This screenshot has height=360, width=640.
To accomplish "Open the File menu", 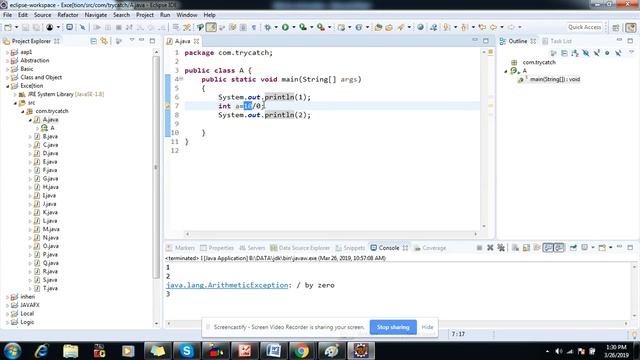I will click(7, 15).
